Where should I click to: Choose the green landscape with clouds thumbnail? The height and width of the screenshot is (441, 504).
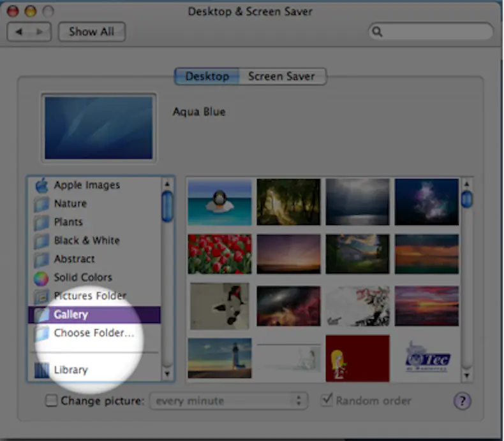pyautogui.click(x=357, y=254)
